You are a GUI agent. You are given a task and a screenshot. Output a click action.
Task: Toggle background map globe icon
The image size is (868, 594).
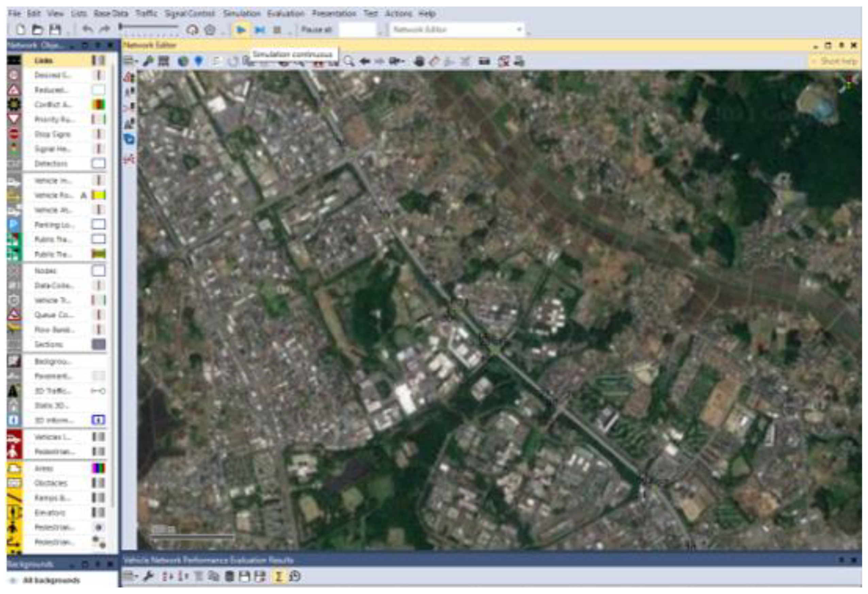click(183, 61)
